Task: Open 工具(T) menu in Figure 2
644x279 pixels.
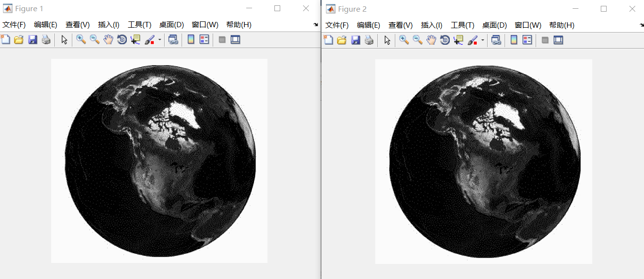Action: pyautogui.click(x=463, y=25)
